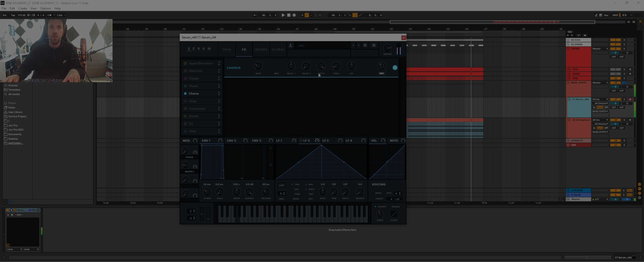Save the Serum preset with the download icon

click(x=290, y=45)
